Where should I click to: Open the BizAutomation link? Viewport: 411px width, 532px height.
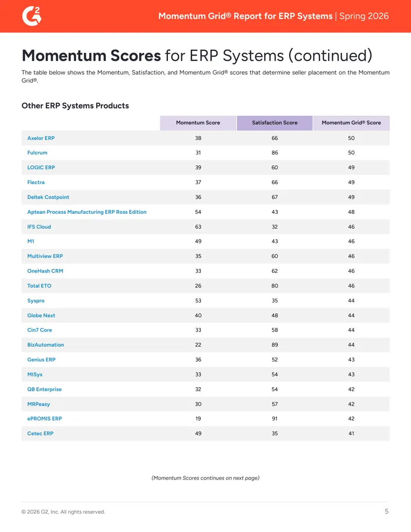[x=45, y=345]
